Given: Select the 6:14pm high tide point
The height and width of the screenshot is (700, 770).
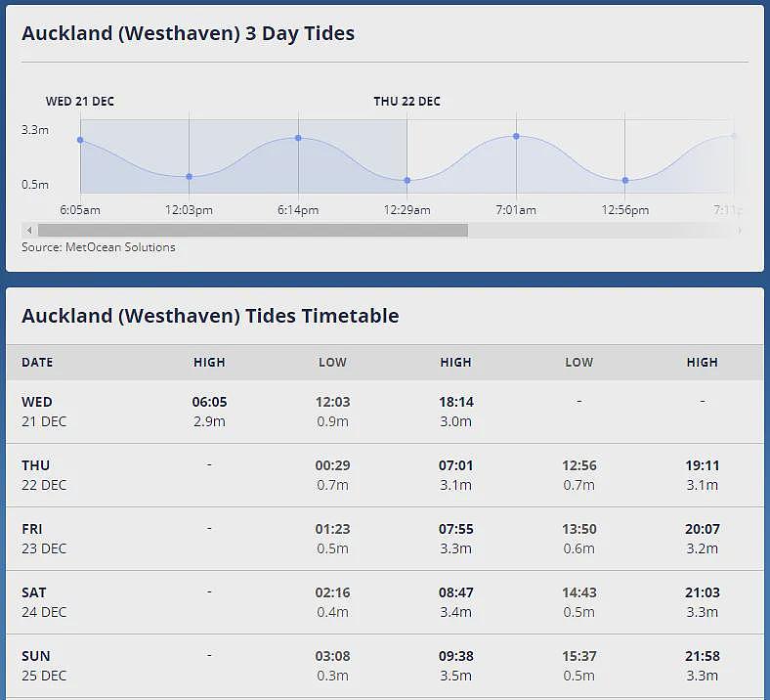Looking at the screenshot, I should pyautogui.click(x=298, y=138).
